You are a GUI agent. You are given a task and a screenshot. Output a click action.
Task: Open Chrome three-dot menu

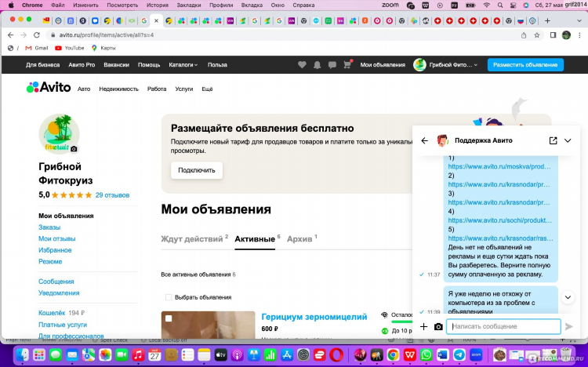(x=580, y=35)
